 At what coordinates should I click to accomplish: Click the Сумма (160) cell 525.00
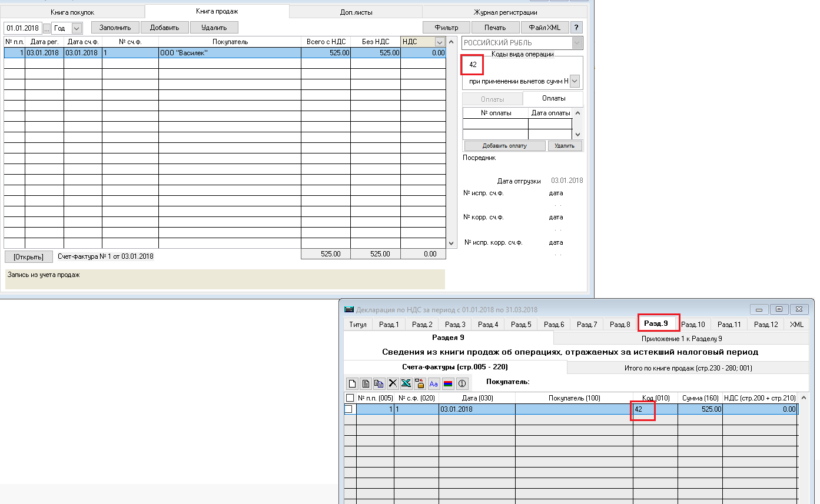[x=700, y=409]
